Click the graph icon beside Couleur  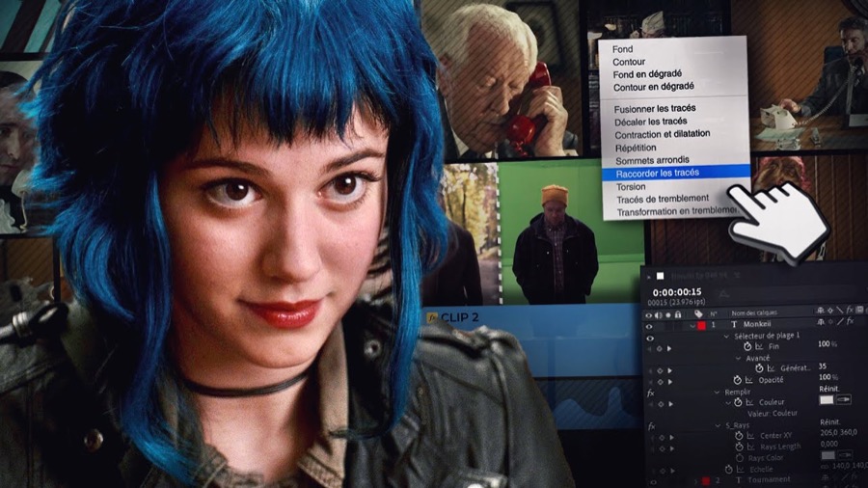click(x=749, y=402)
